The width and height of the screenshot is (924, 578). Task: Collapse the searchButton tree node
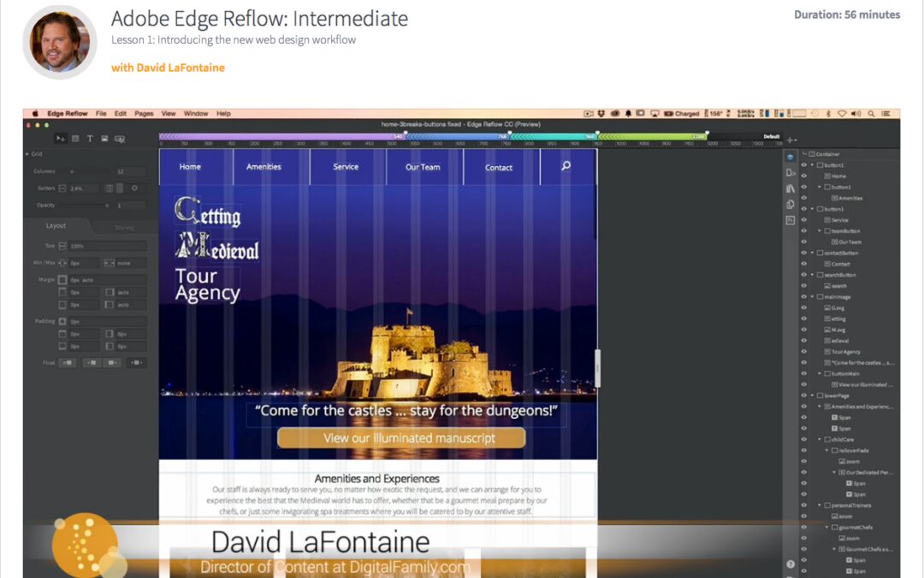[812, 275]
